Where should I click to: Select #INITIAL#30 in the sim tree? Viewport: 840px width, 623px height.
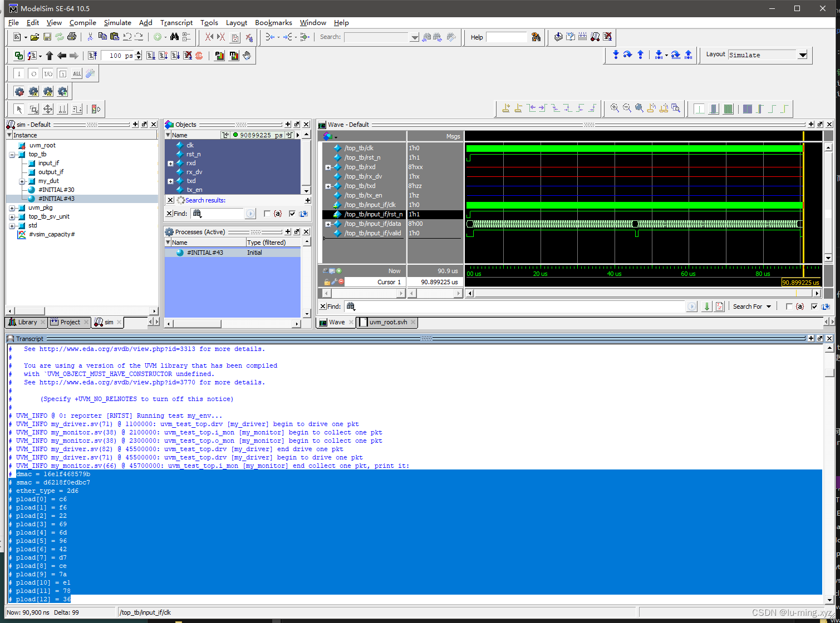click(56, 190)
